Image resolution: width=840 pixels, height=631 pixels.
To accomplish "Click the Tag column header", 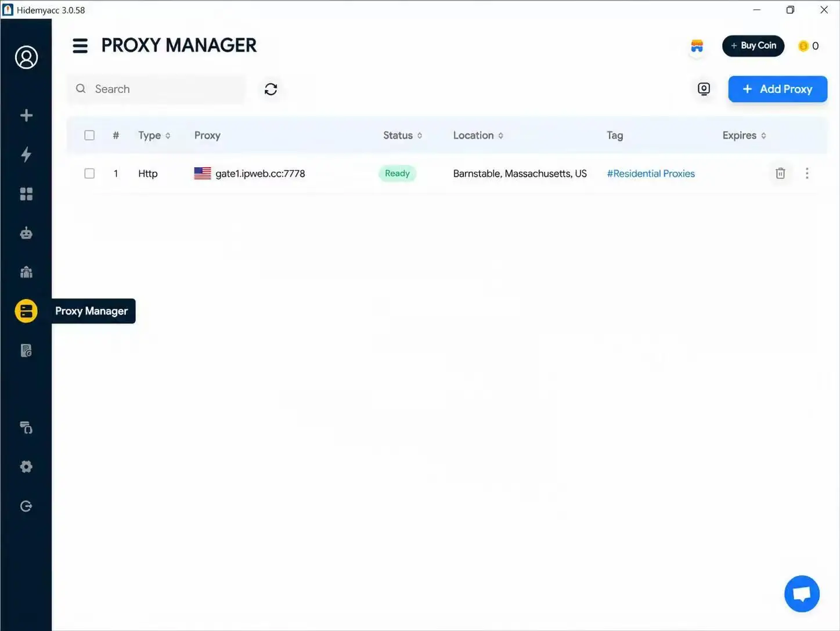I will 615,135.
